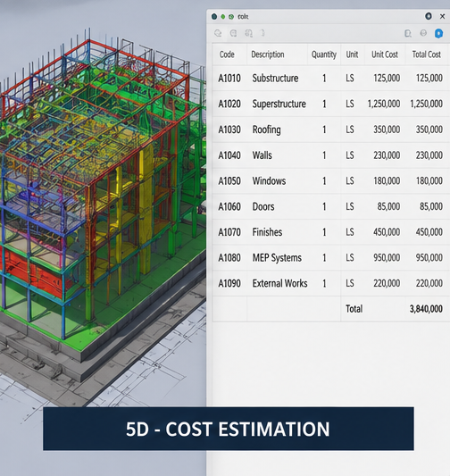This screenshot has height=476, width=450.
Task: Click the Total Cost column header
Action: [426, 54]
